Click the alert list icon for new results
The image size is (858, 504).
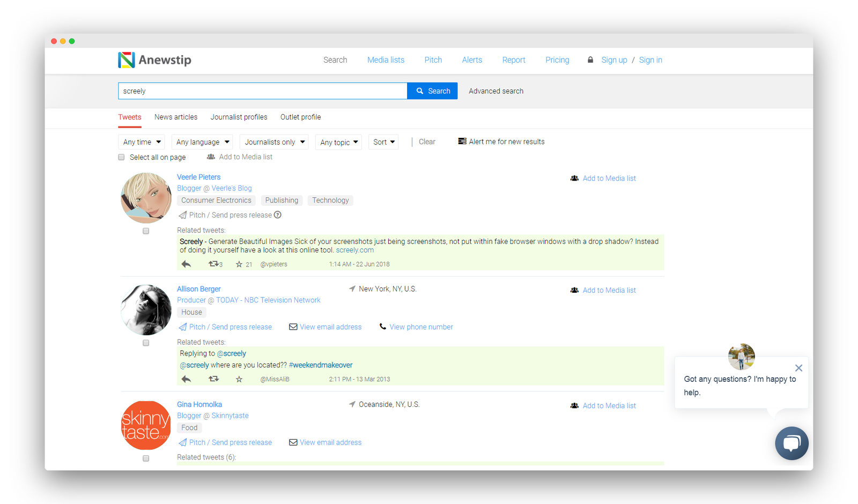(x=462, y=142)
